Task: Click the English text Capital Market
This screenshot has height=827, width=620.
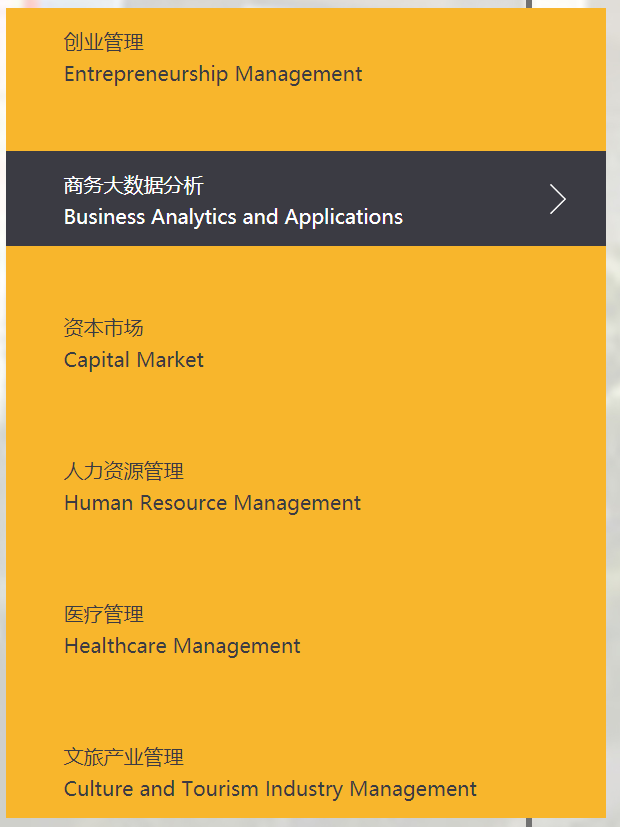Action: tap(133, 360)
